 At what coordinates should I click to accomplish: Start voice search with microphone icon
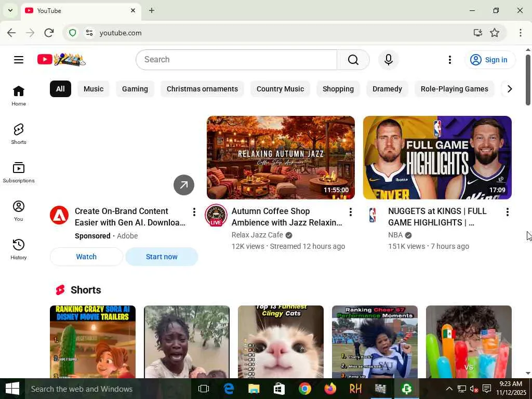(x=389, y=60)
